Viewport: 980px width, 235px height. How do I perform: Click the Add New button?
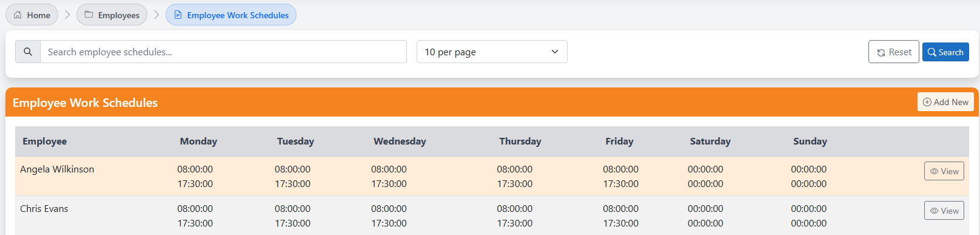945,102
